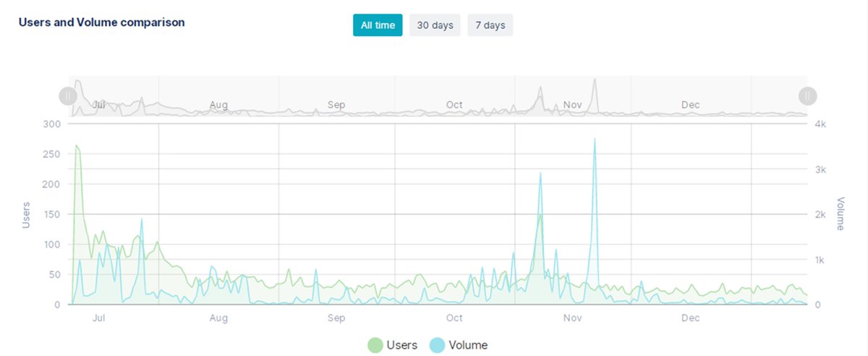Click the Oct label on bottom axis

click(x=454, y=318)
